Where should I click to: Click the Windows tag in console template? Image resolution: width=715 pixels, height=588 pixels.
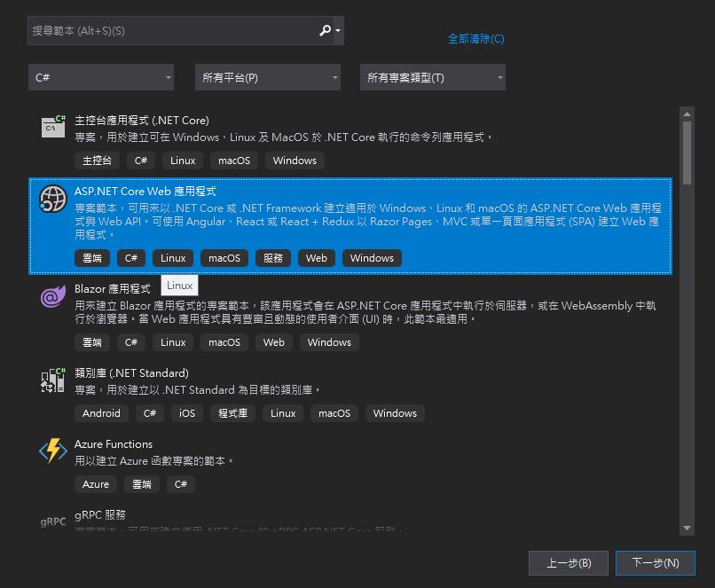click(295, 161)
